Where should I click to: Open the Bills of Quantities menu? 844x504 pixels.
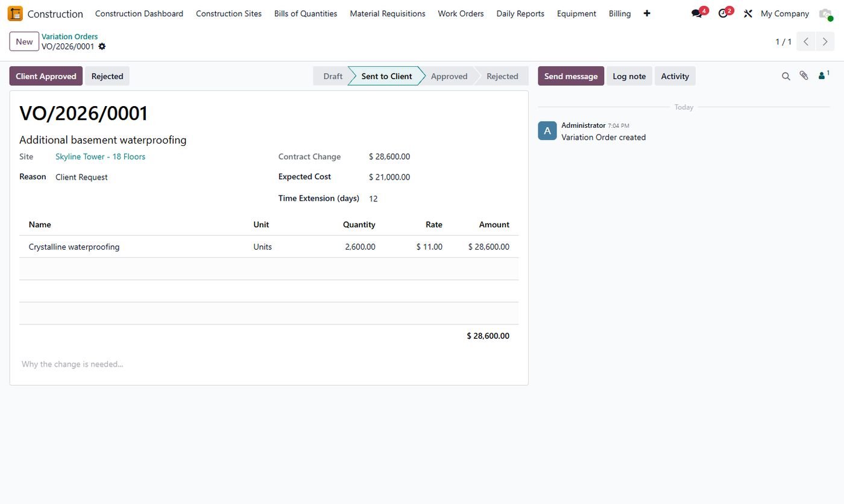306,13
